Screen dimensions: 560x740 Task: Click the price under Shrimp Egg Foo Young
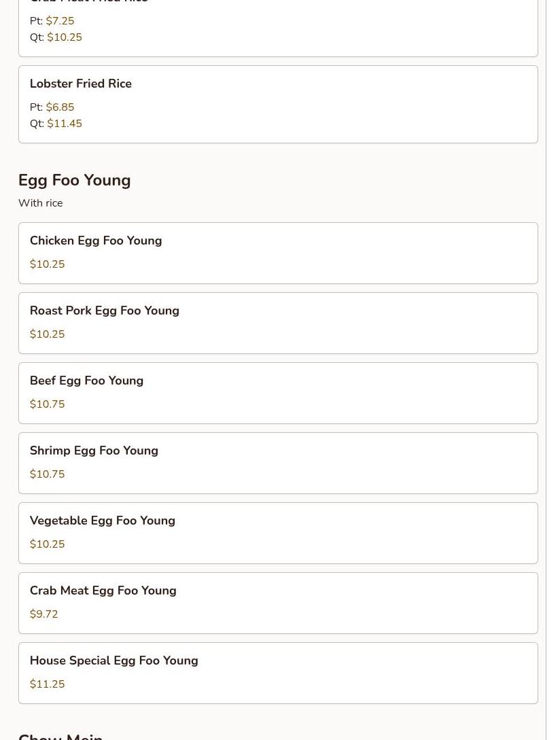click(x=47, y=474)
